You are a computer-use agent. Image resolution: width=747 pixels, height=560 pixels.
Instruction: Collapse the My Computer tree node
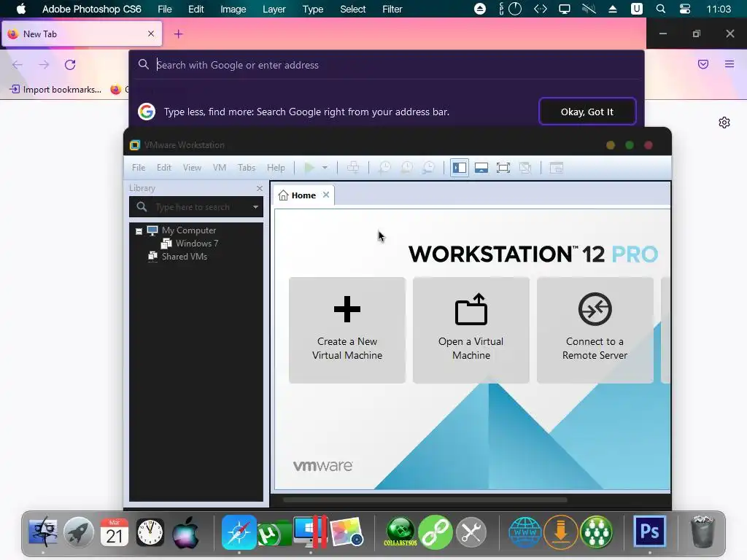(x=139, y=231)
